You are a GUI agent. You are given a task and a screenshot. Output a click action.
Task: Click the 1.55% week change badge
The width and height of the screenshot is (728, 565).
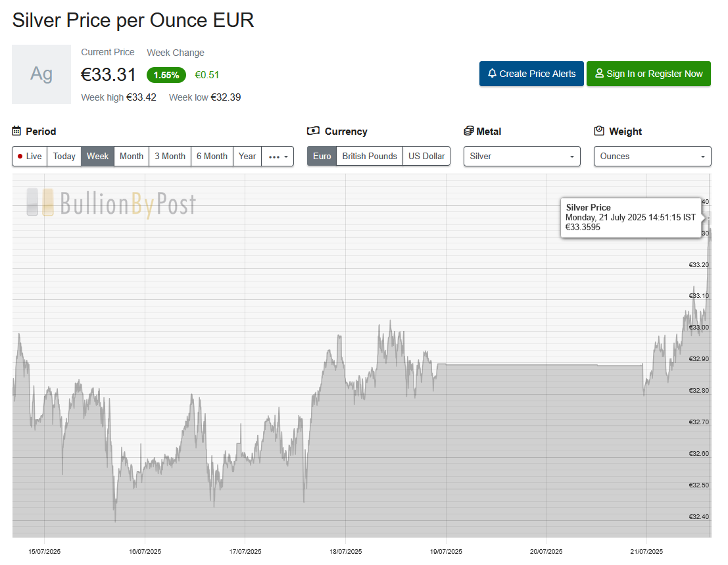(166, 75)
